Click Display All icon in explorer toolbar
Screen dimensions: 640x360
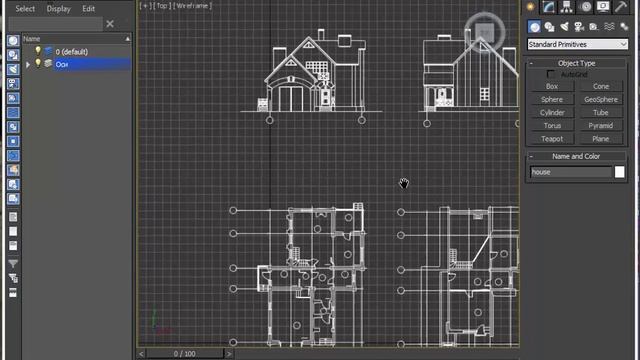click(13, 217)
